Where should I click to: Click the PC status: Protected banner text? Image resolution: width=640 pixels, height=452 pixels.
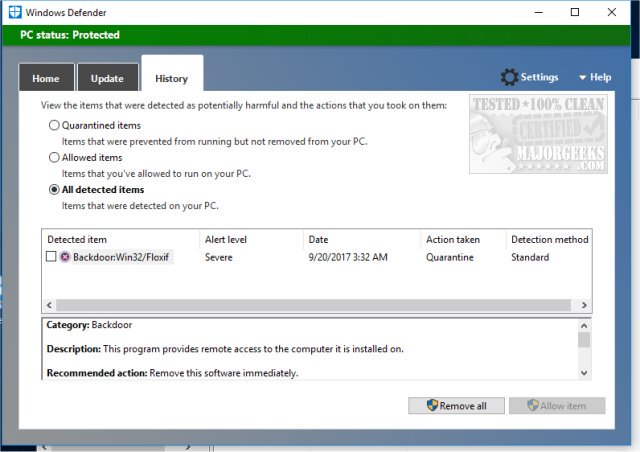(x=70, y=35)
